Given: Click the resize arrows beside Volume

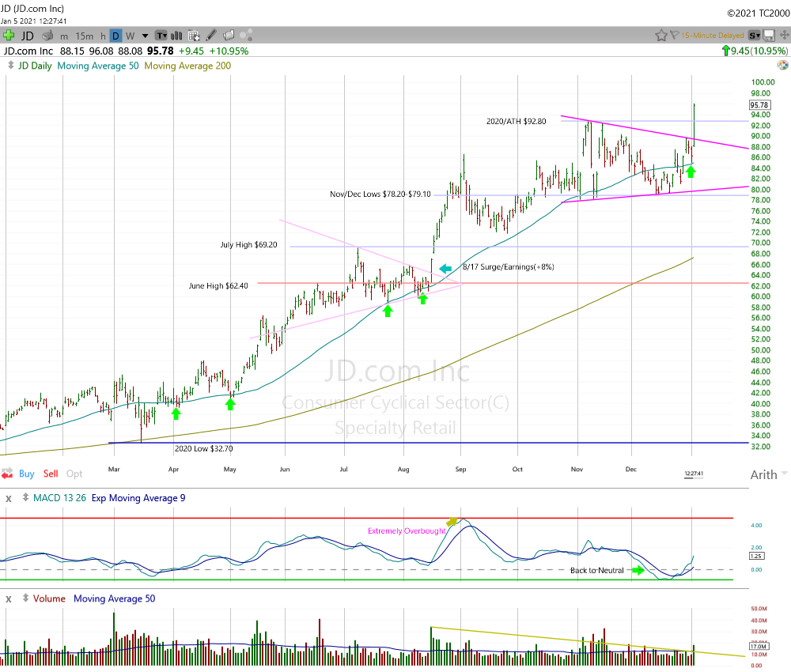Looking at the screenshot, I should (26, 598).
